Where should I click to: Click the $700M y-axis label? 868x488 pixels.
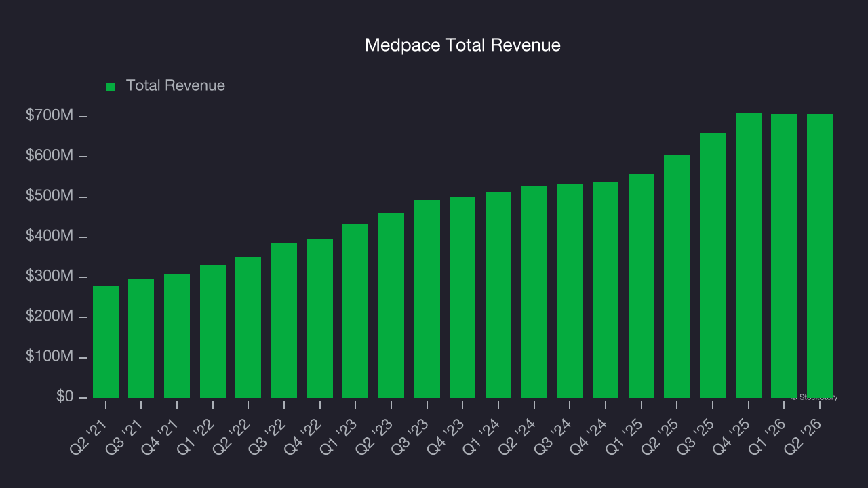pos(49,116)
